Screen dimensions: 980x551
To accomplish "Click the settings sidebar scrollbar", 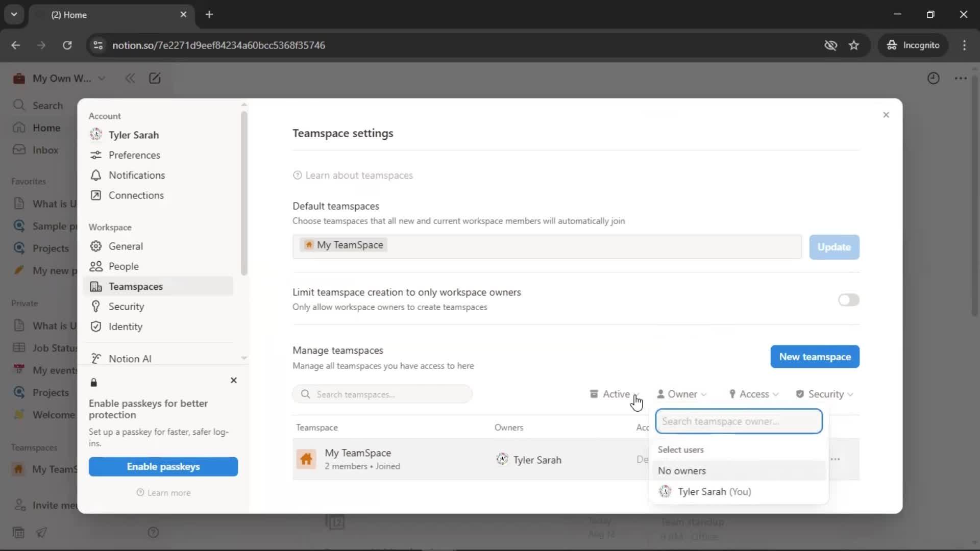I will tap(244, 193).
